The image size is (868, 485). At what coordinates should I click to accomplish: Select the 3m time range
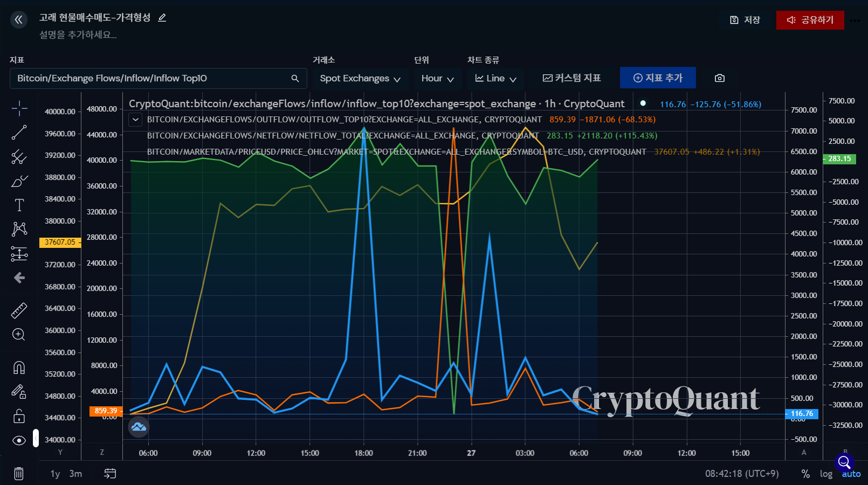(x=75, y=474)
